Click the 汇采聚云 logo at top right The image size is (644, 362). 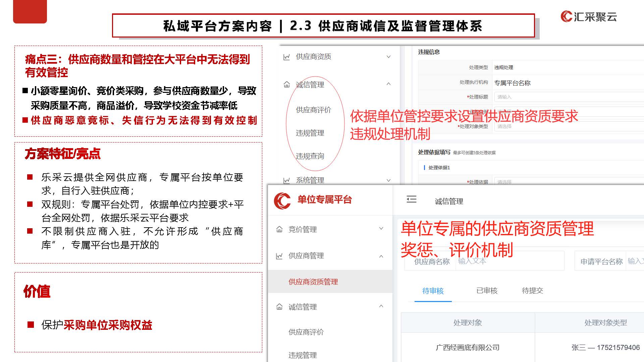pyautogui.click(x=588, y=16)
